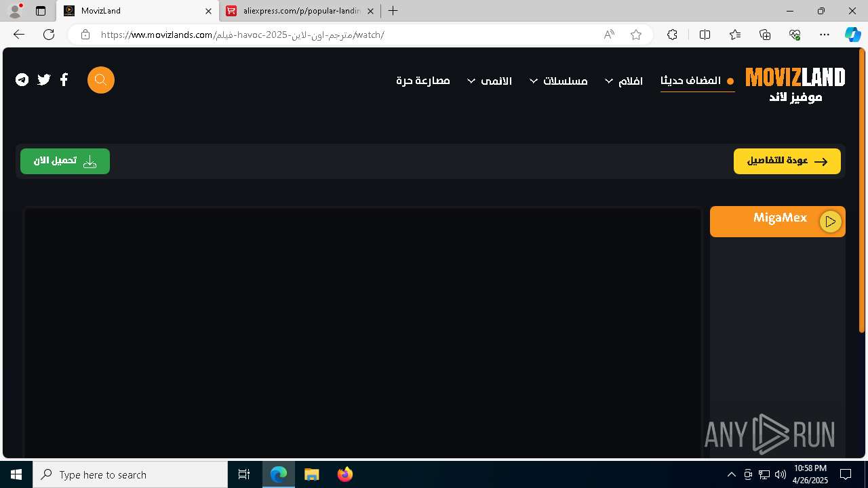Click the green تحميل الان download button
Viewport: 868px width, 488px height.
tap(65, 161)
